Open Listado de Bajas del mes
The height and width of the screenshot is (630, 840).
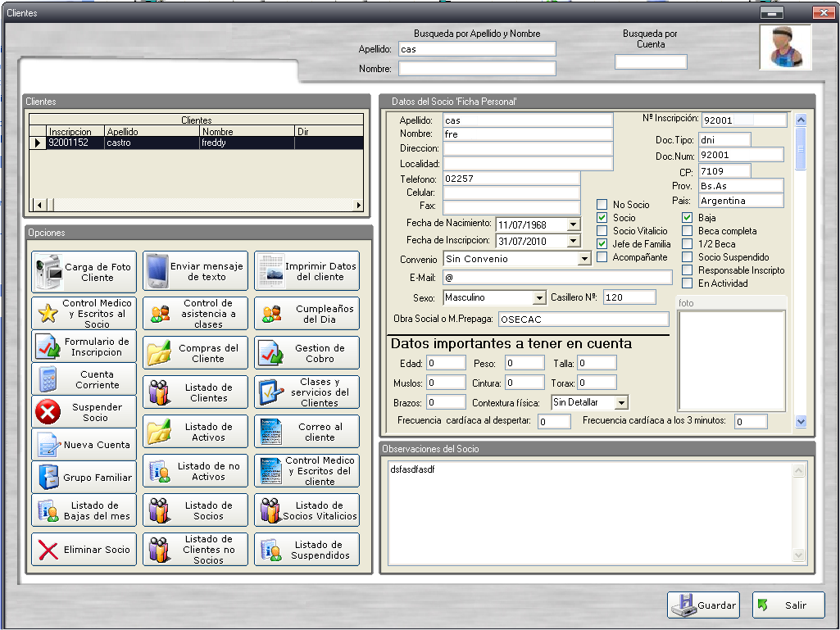click(84, 510)
